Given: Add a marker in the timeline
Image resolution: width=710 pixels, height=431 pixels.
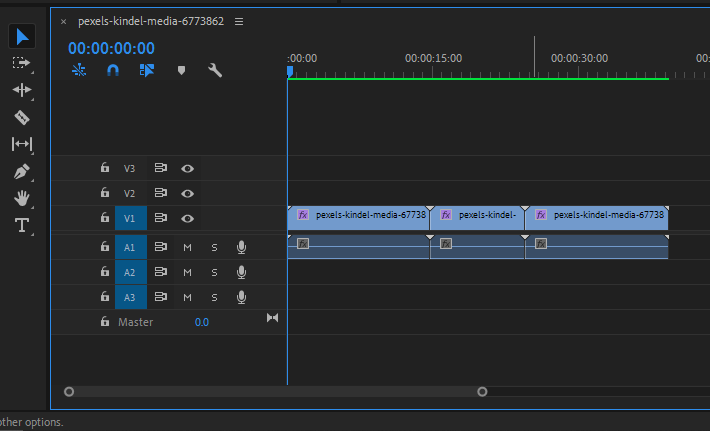Looking at the screenshot, I should pos(181,70).
